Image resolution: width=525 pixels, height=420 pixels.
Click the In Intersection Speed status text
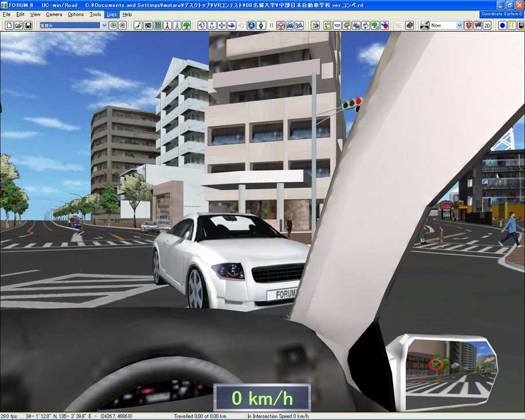[278, 416]
